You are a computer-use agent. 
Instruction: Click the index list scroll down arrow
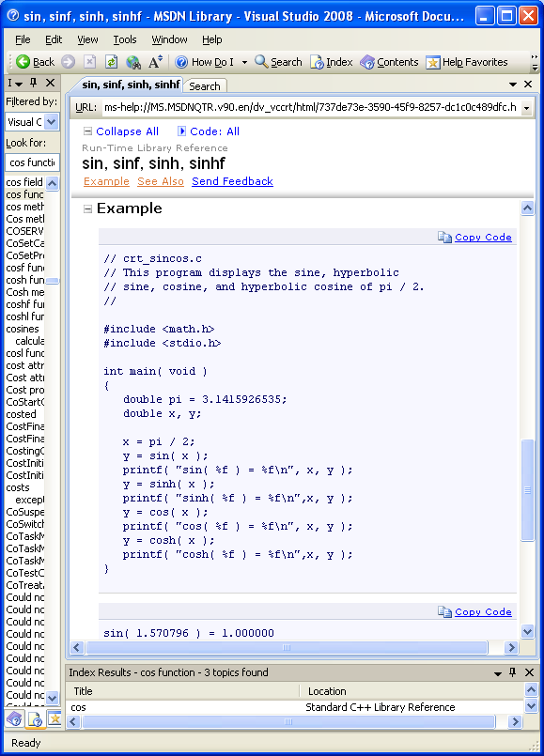click(x=52, y=697)
